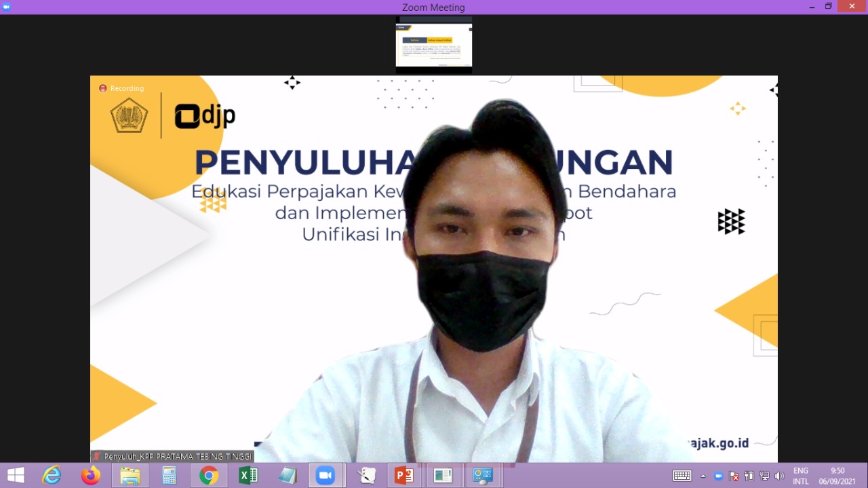The height and width of the screenshot is (488, 868).
Task: Open the Calculator taskbar app
Action: point(169,475)
